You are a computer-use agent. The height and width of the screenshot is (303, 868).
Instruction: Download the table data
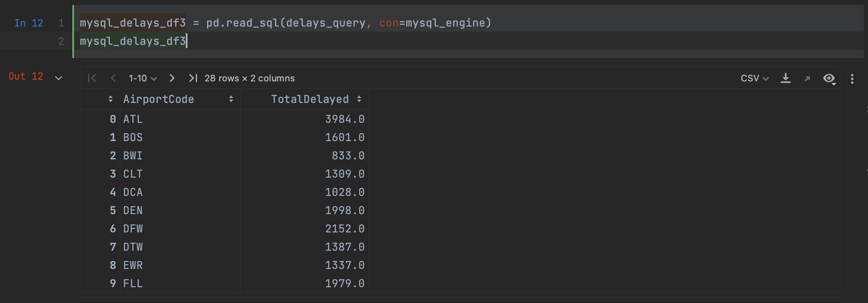click(786, 78)
